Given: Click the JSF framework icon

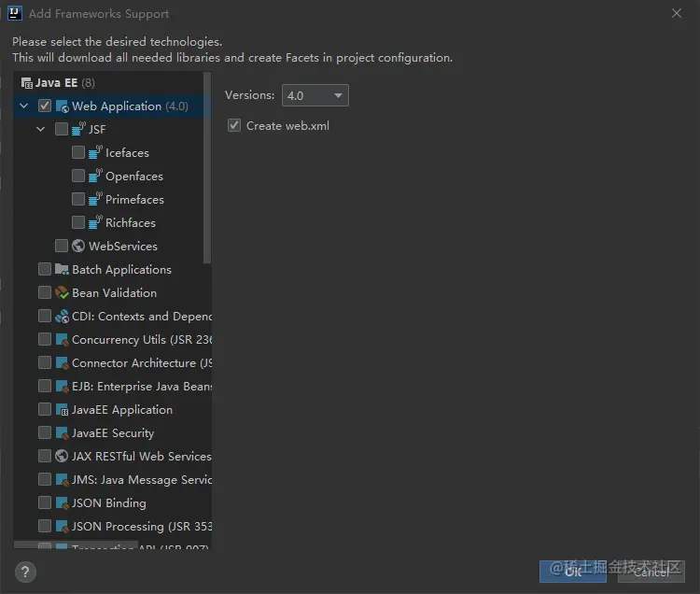Looking at the screenshot, I should pos(78,129).
